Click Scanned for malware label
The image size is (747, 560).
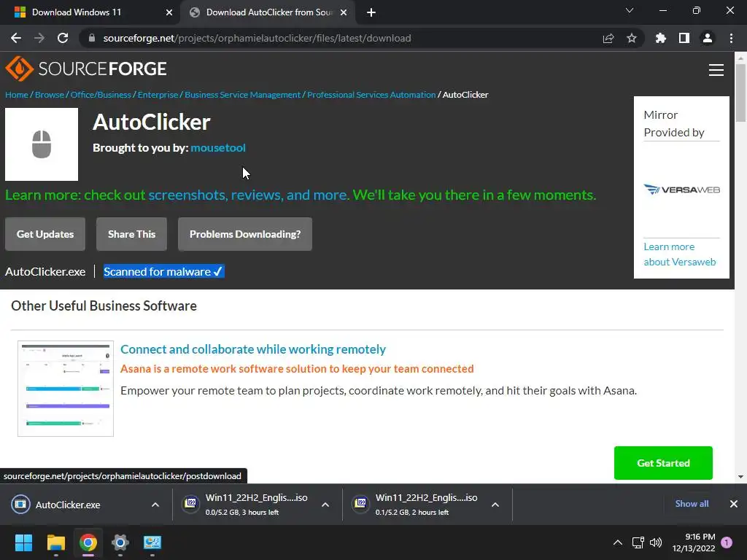(x=163, y=271)
